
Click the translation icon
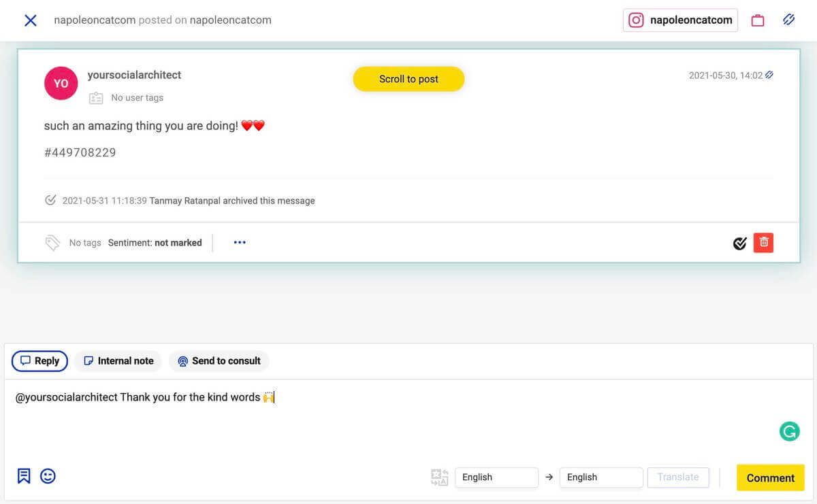click(440, 477)
